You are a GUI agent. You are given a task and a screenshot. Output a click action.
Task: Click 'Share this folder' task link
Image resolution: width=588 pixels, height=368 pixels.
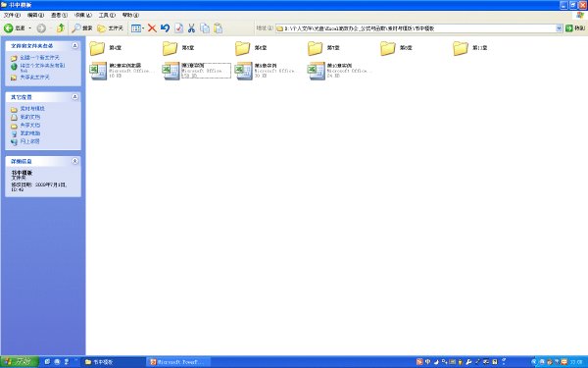pos(34,77)
